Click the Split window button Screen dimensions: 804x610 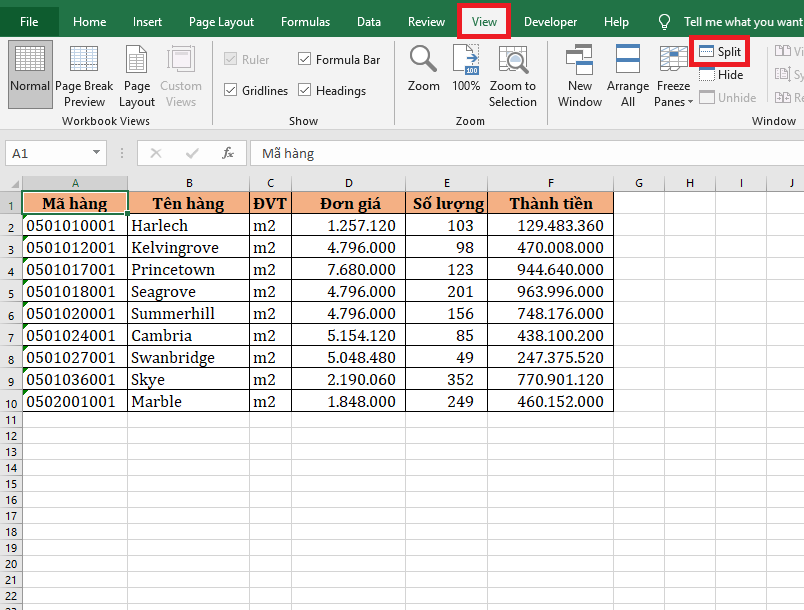click(x=720, y=51)
